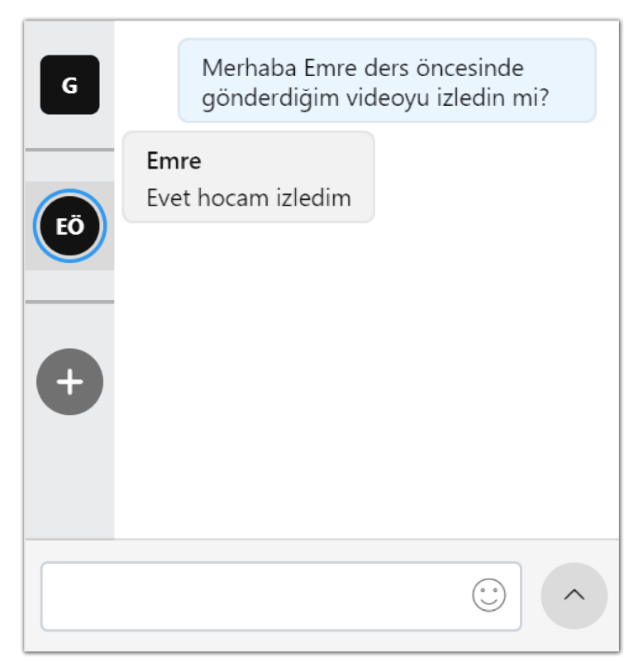Open the group chat marked G
643x672 pixels.
[70, 85]
